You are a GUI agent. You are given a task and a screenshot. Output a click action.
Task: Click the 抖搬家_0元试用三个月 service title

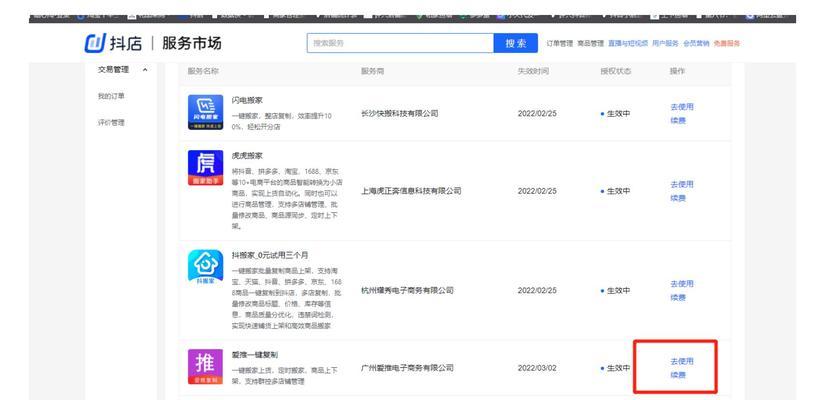point(270,255)
